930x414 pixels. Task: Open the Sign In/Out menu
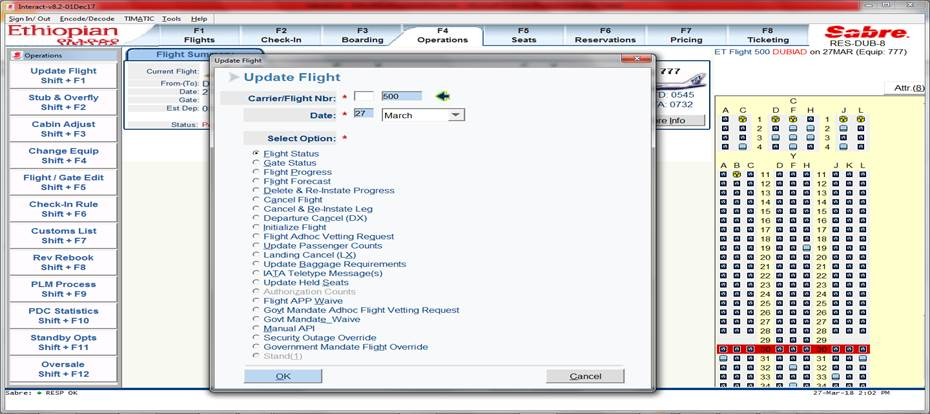pyautogui.click(x=30, y=18)
